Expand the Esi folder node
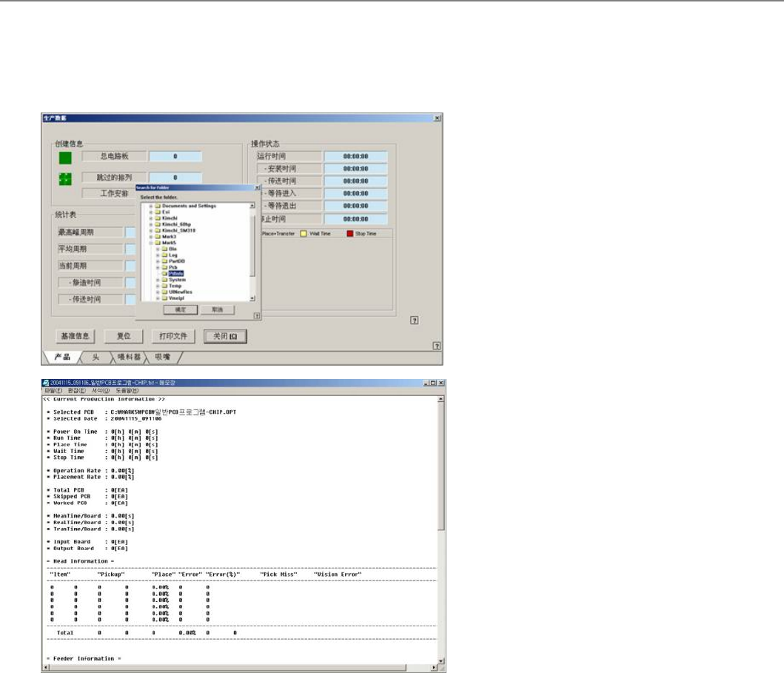Viewport: 784px width, 673px height. (150, 212)
